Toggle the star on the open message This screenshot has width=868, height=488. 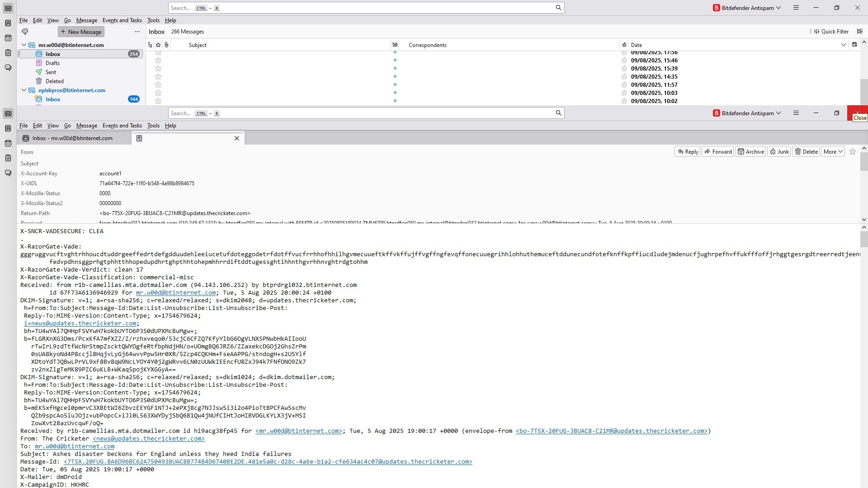point(853,152)
